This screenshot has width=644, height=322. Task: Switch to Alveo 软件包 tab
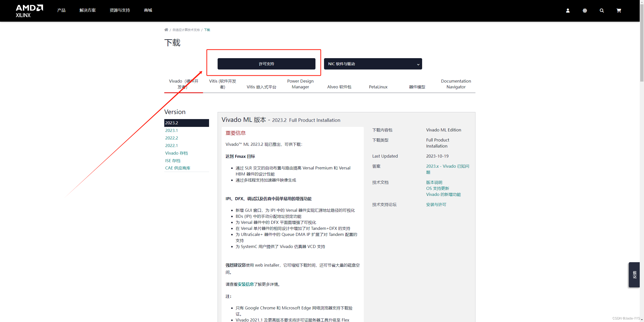point(339,87)
